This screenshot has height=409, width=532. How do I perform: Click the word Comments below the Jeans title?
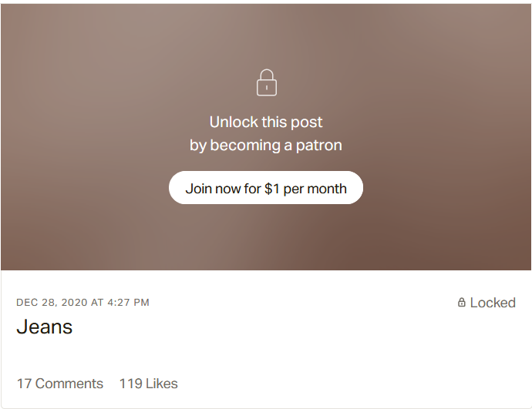(69, 384)
